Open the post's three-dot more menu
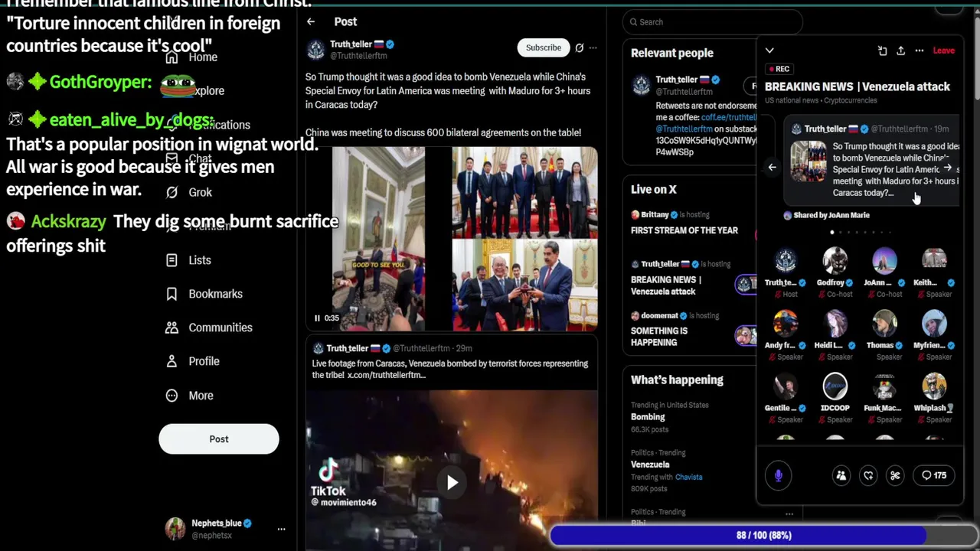This screenshot has height=551, width=980. (593, 47)
